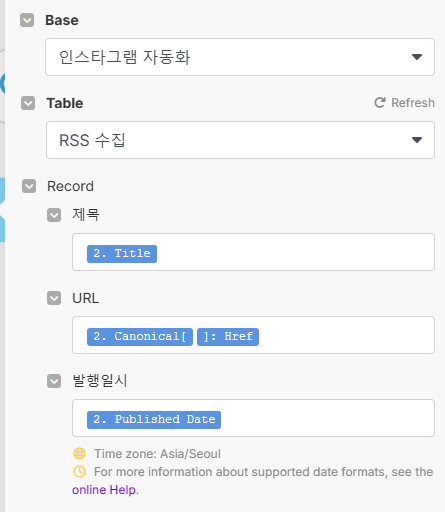Click the clock date format icon
445x512 pixels.
79,472
